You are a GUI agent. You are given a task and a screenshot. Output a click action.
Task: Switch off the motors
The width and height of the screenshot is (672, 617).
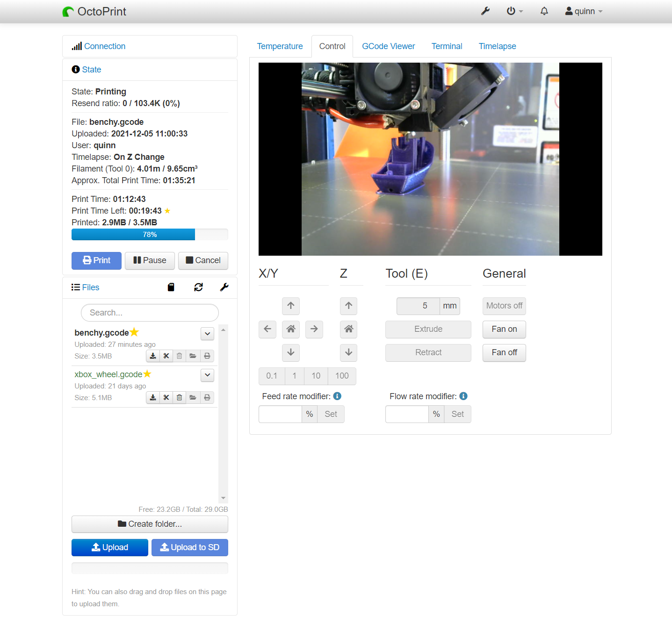pyautogui.click(x=504, y=306)
